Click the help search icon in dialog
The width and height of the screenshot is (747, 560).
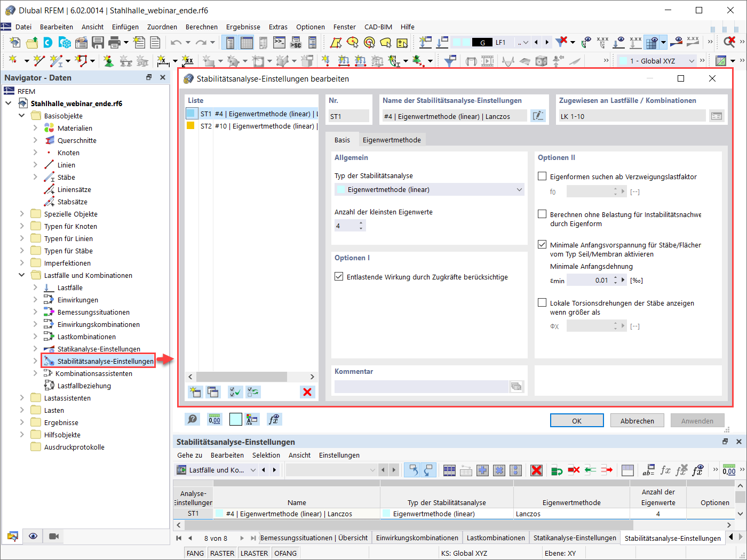click(193, 420)
